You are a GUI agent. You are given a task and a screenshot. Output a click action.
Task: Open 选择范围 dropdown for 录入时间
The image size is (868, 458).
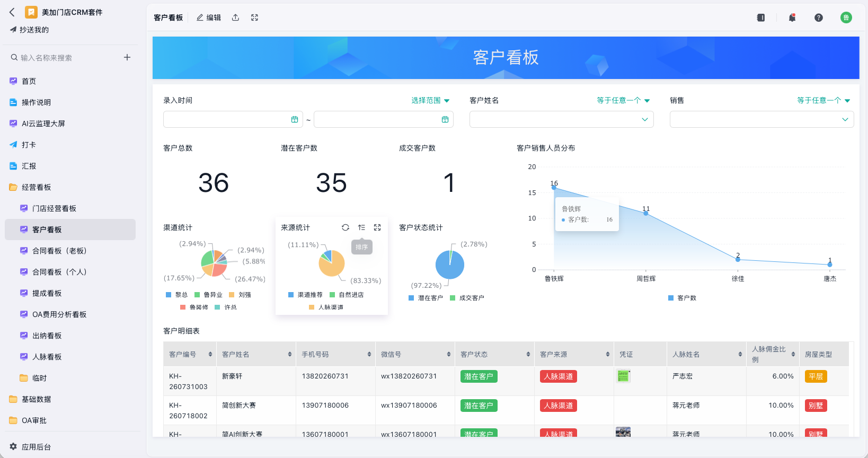click(430, 100)
